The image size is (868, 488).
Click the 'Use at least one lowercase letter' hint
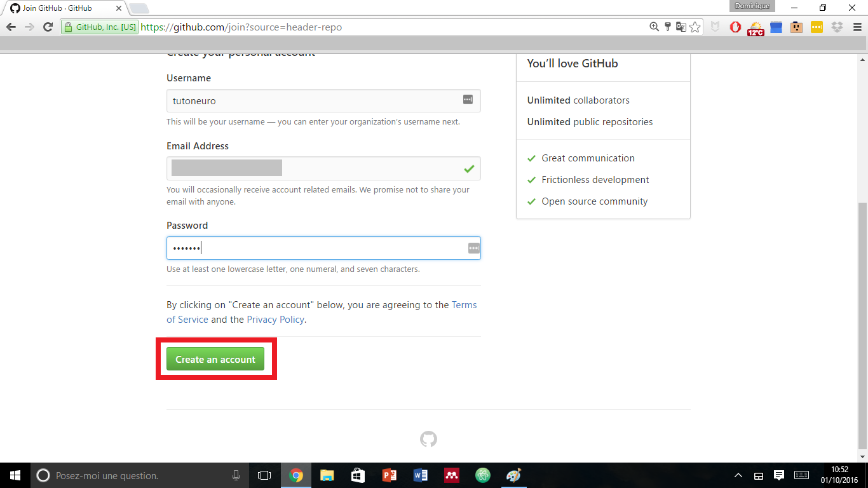pos(293,269)
